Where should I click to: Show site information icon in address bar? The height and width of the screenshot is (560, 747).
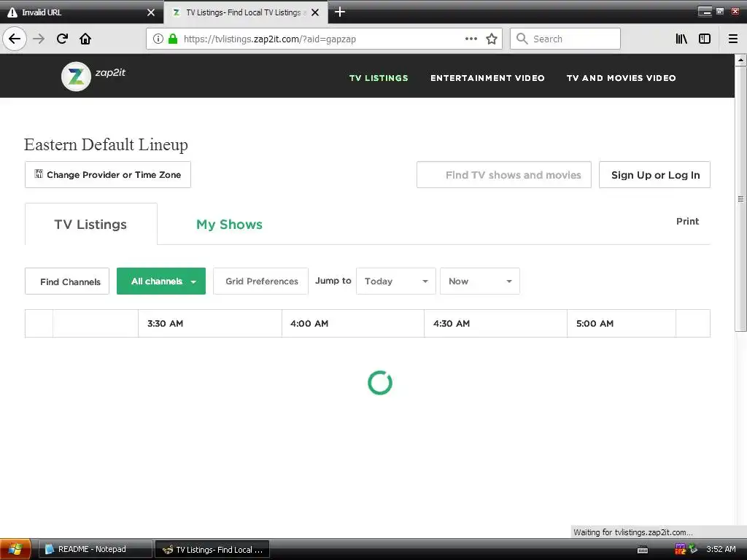click(x=158, y=39)
